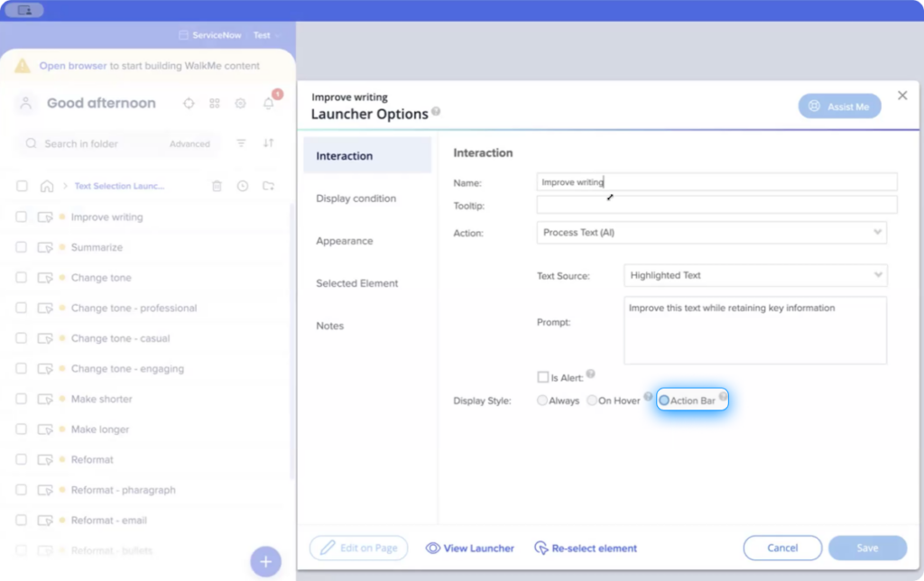Click the Assist Me button
The height and width of the screenshot is (581, 924).
839,106
